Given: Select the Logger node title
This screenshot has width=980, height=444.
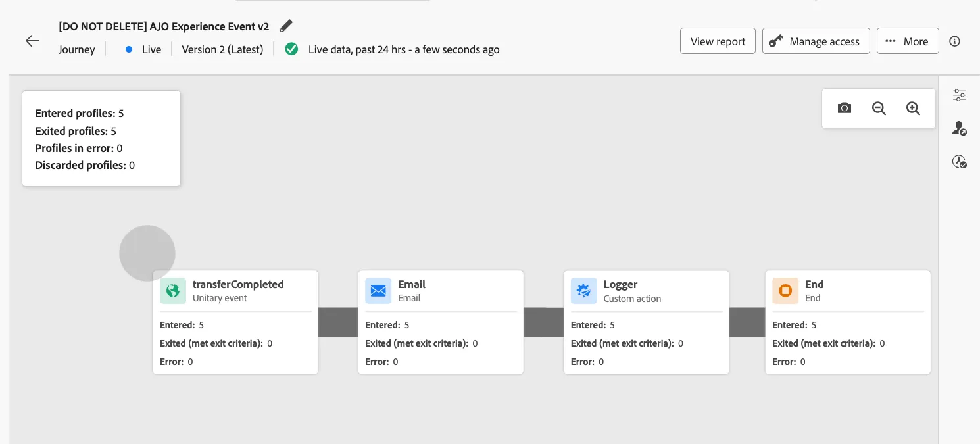Looking at the screenshot, I should coord(621,284).
